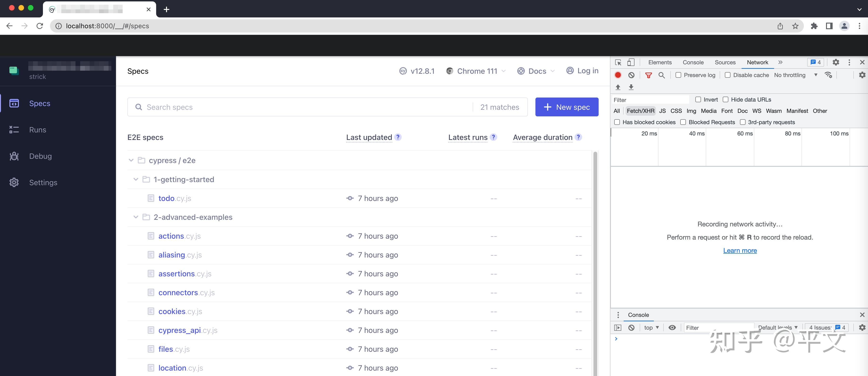Screen dimensions: 868x376
Task: Select the Settings item in sidebar
Action: click(43, 182)
